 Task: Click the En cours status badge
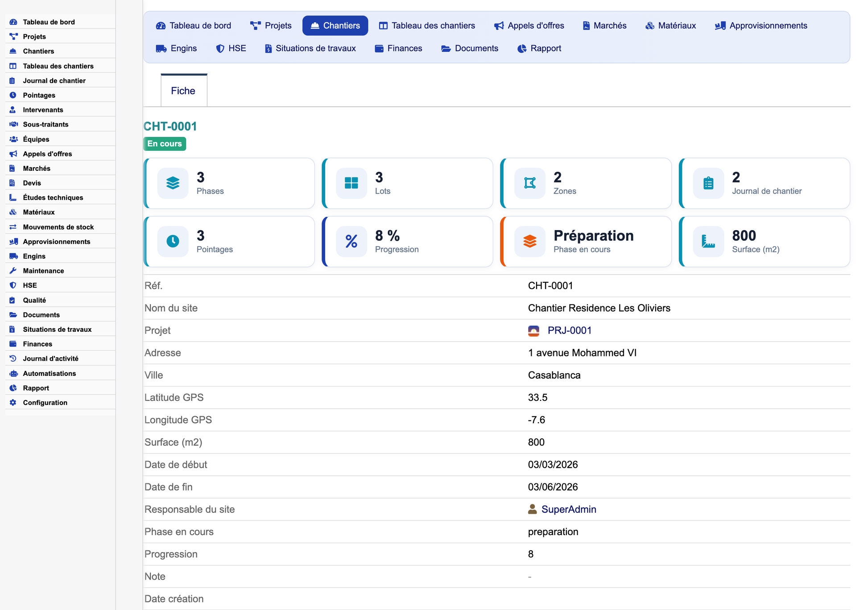(x=165, y=144)
